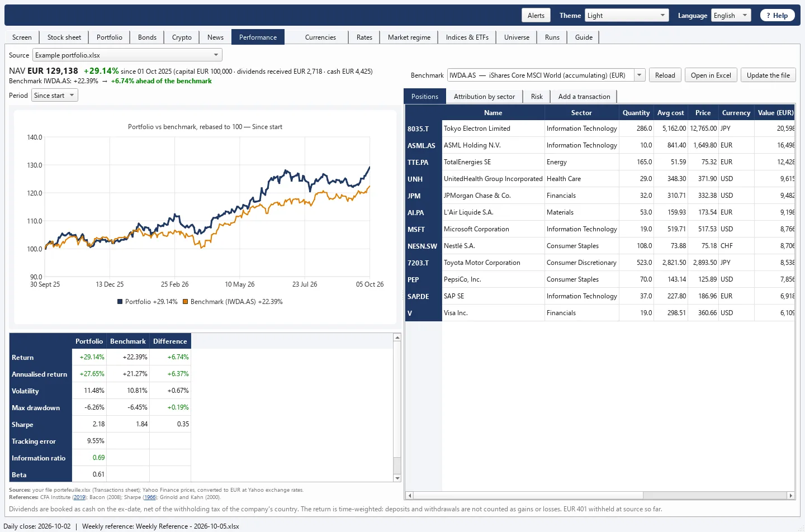Switch to the Stock sheet tab
This screenshot has height=532, width=805.
coord(64,37)
